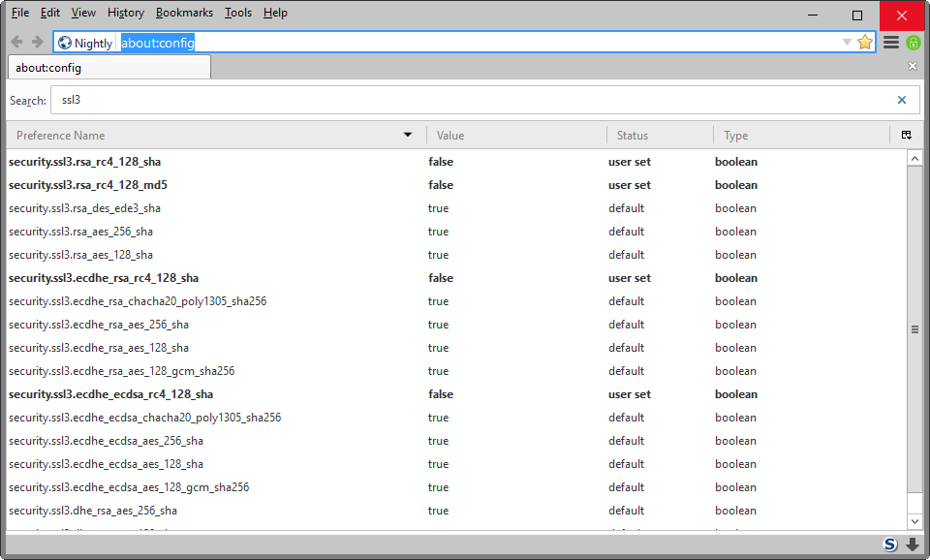Click the download arrow in status bar
The width and height of the screenshot is (930, 560).
click(x=913, y=544)
